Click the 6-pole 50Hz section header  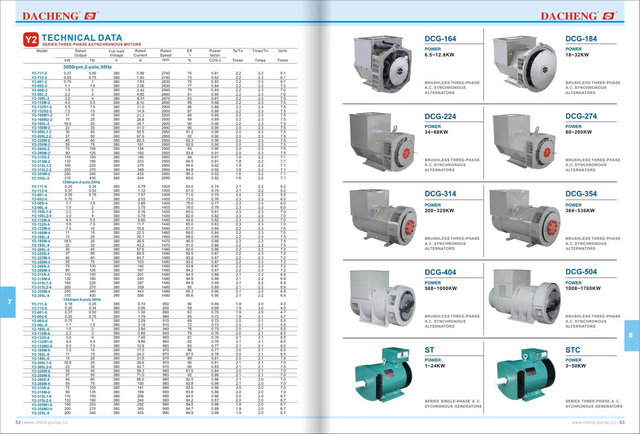[82, 300]
